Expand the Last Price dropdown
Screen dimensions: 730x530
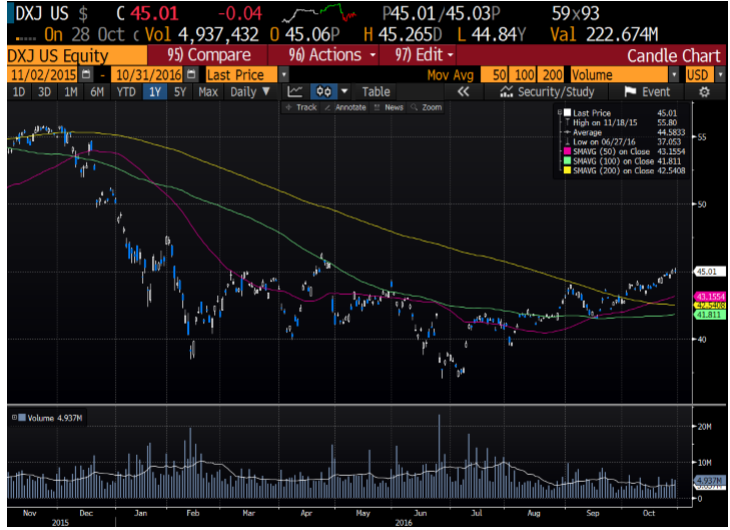coord(284,75)
